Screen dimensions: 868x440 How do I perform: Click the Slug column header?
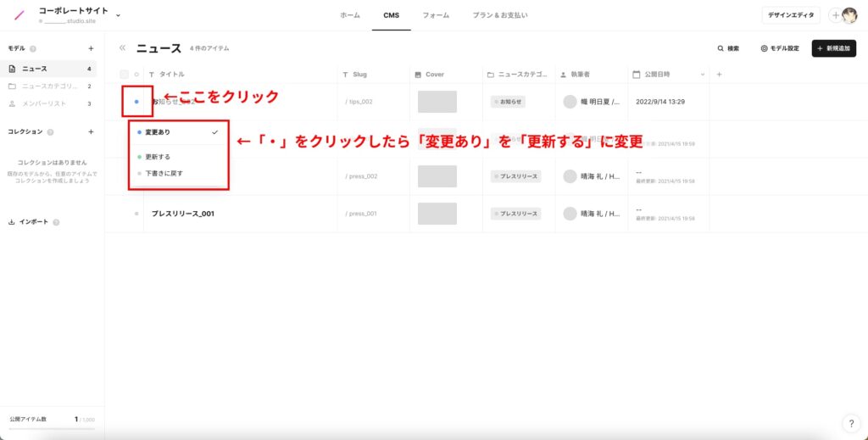[355, 74]
